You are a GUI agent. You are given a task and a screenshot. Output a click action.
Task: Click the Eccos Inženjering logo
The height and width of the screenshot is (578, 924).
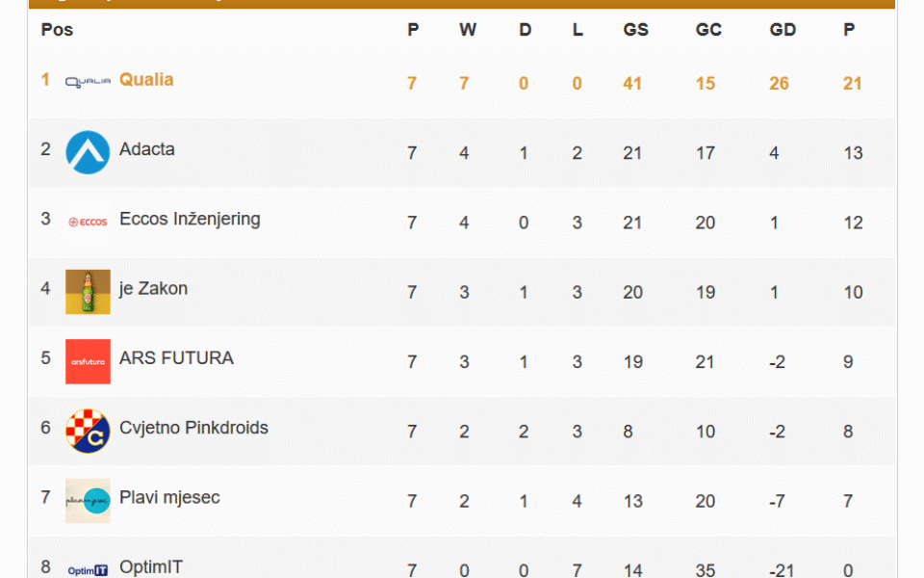click(88, 222)
